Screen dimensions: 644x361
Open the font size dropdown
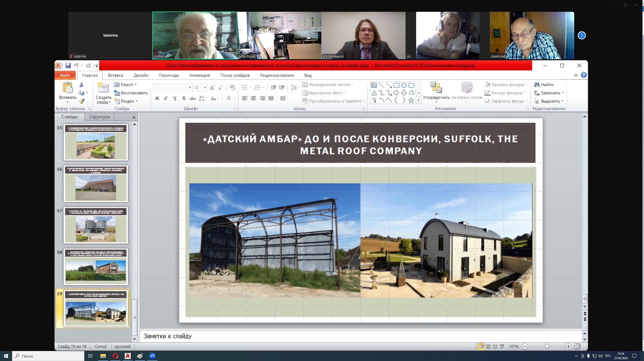coord(205,87)
